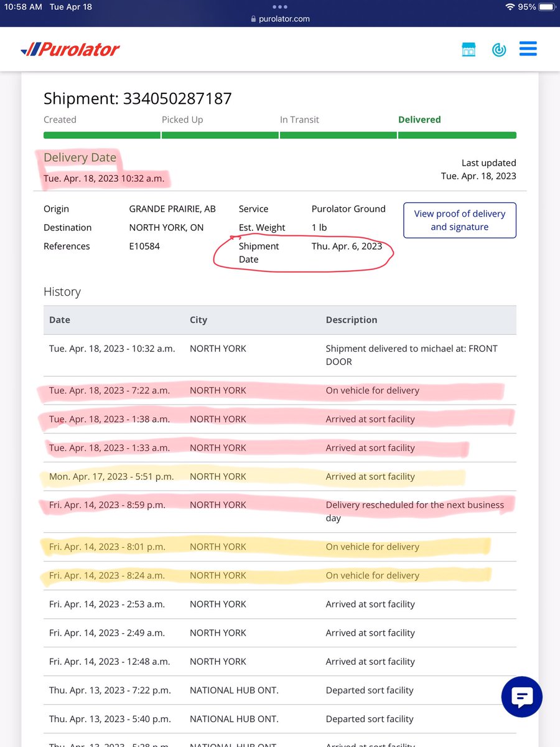The image size is (560, 747).
Task: Select the Apr. 18 1:38 a.m. date cell
Action: pyautogui.click(x=110, y=419)
